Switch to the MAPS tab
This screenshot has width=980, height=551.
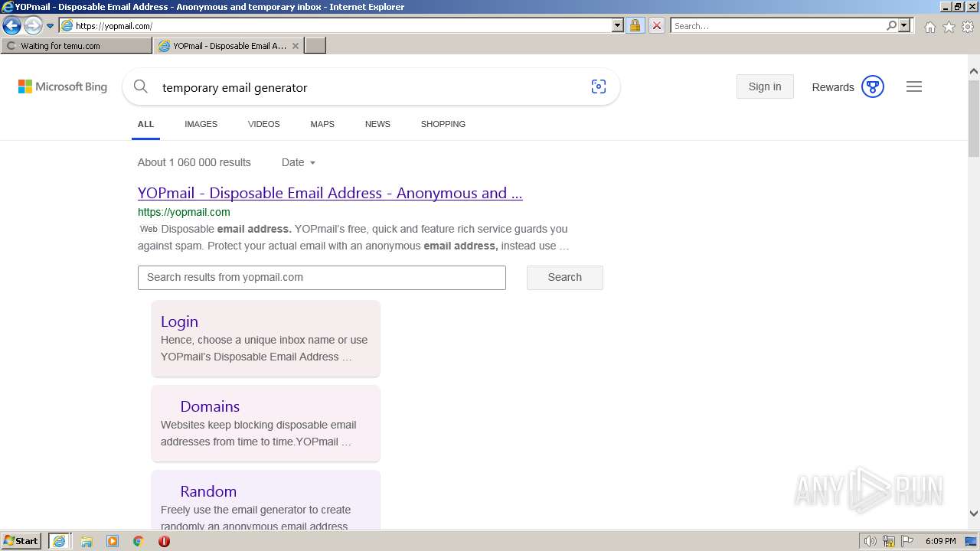(x=322, y=124)
